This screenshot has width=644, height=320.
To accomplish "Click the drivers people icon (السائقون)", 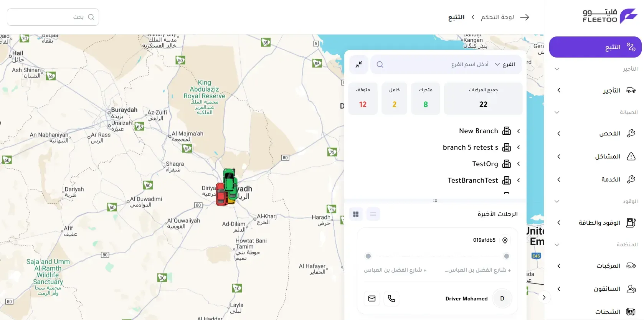I will tap(631, 289).
